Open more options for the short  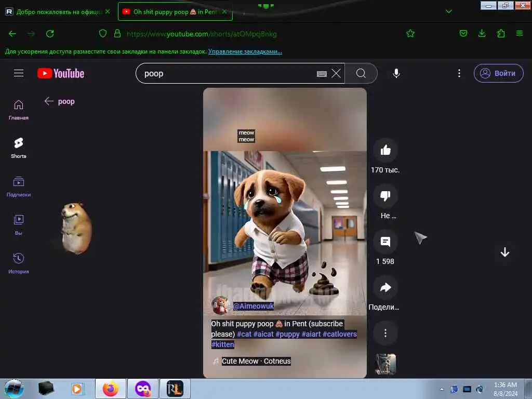[385, 333]
